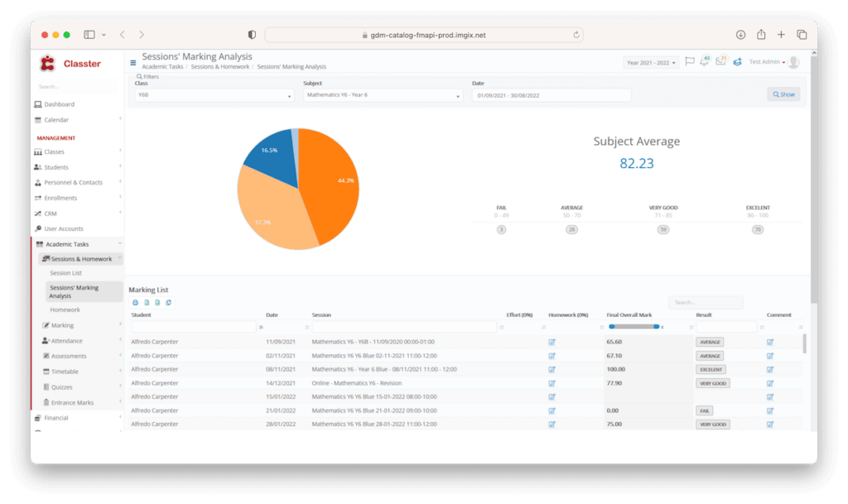This screenshot has height=504, width=848.
Task: Go back with Safari back arrow
Action: click(123, 35)
